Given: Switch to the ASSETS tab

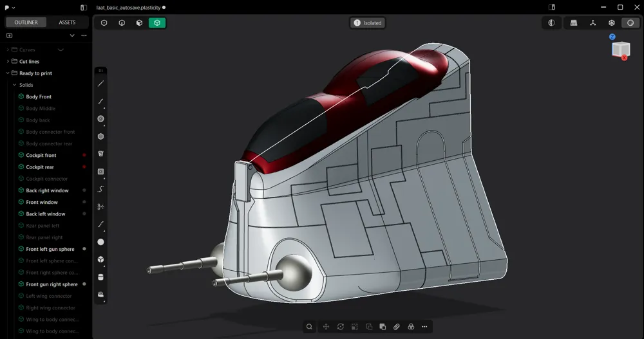Looking at the screenshot, I should pyautogui.click(x=67, y=22).
